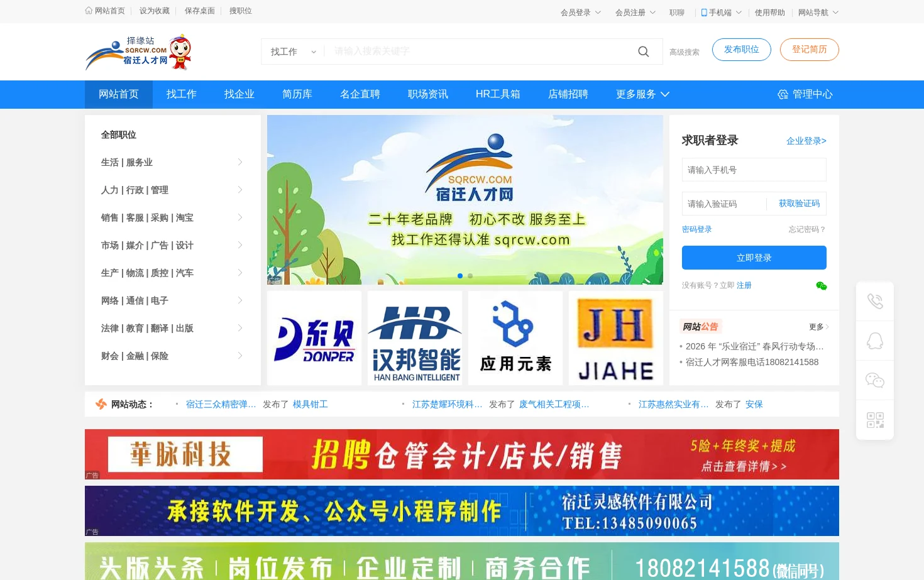Image resolution: width=924 pixels, height=580 pixels.
Task: Open the WeChat floating sidebar icon
Action: (875, 380)
